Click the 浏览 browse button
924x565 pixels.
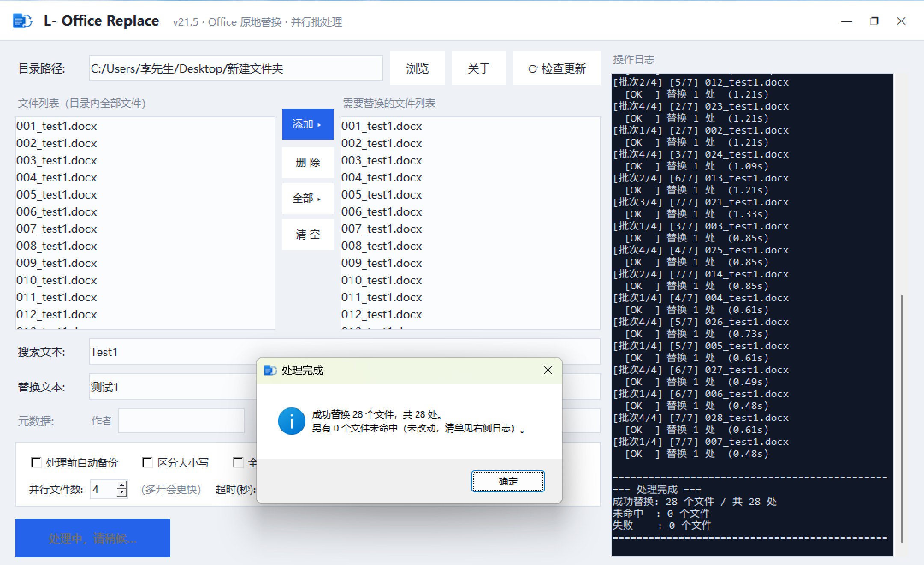[418, 68]
